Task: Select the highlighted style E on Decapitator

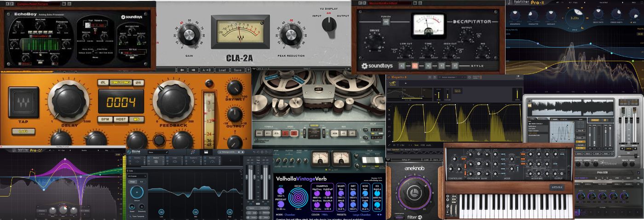Action: pyautogui.click(x=414, y=65)
